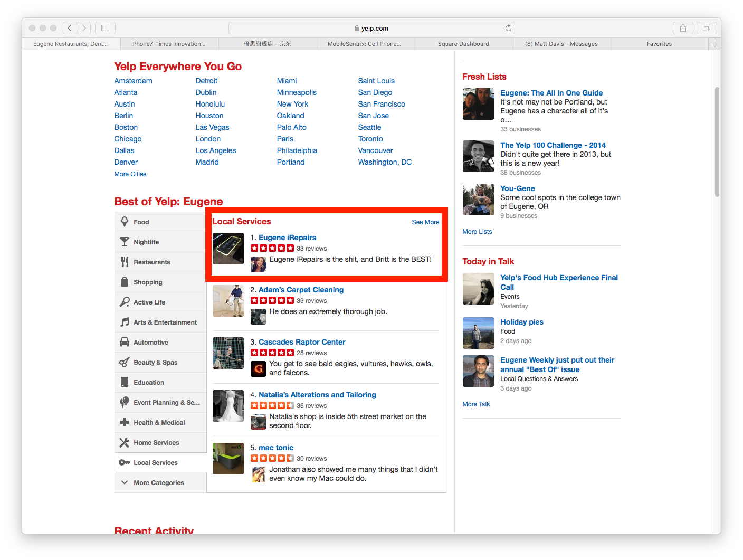Click the Natalia's Alterations wedding dress thumbnail
743x560 pixels.
click(228, 406)
